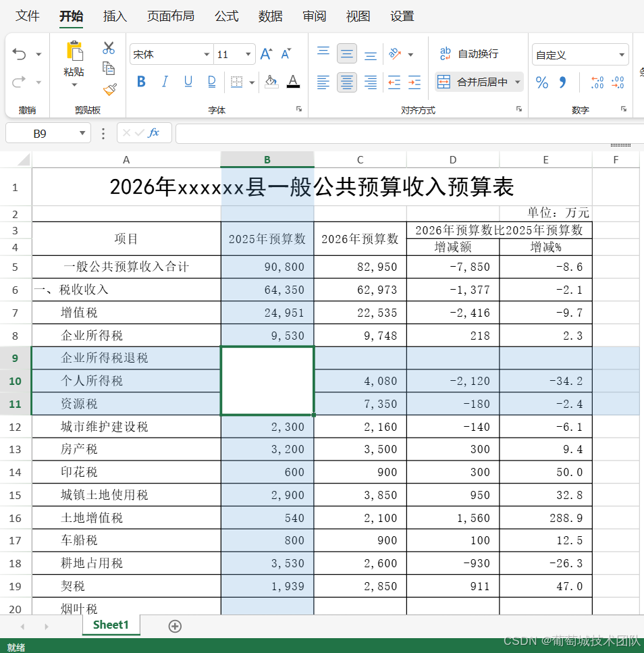Apply comma style format

[x=563, y=82]
